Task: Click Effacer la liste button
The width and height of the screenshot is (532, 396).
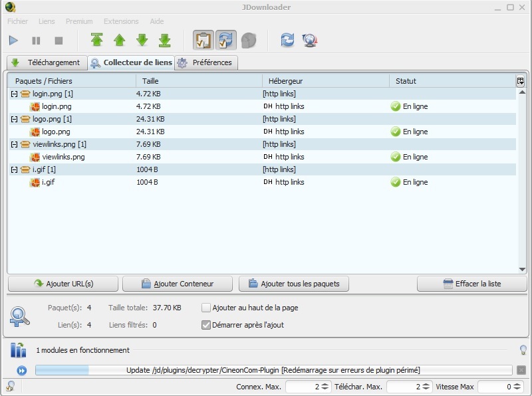Action: [472, 284]
